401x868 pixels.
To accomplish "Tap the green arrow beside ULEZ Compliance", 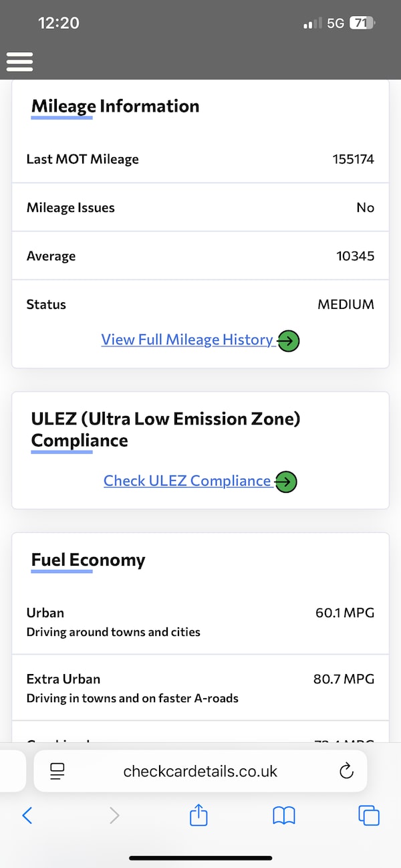I will point(285,481).
